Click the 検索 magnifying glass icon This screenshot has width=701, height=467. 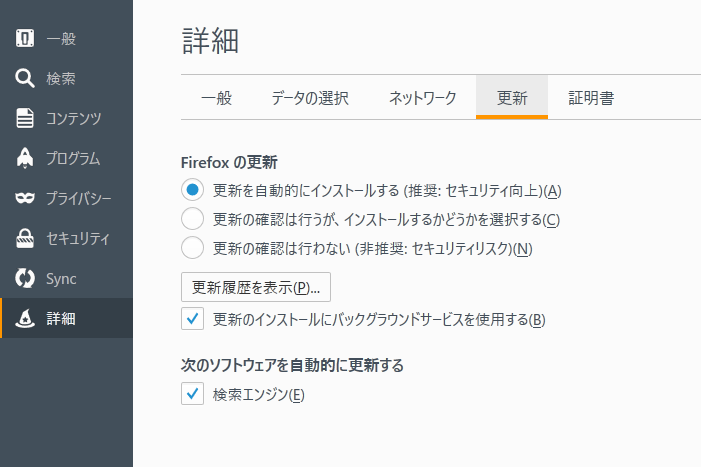click(x=26, y=79)
